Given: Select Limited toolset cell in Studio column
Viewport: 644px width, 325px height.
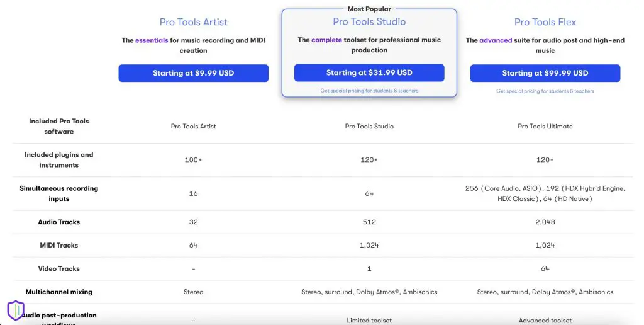Looking at the screenshot, I should coord(369,320).
